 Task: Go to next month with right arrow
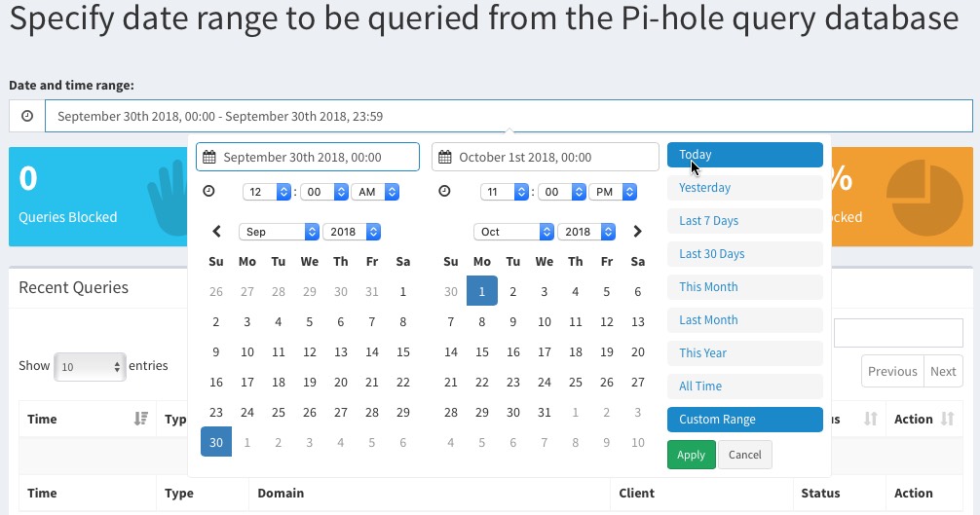[637, 232]
